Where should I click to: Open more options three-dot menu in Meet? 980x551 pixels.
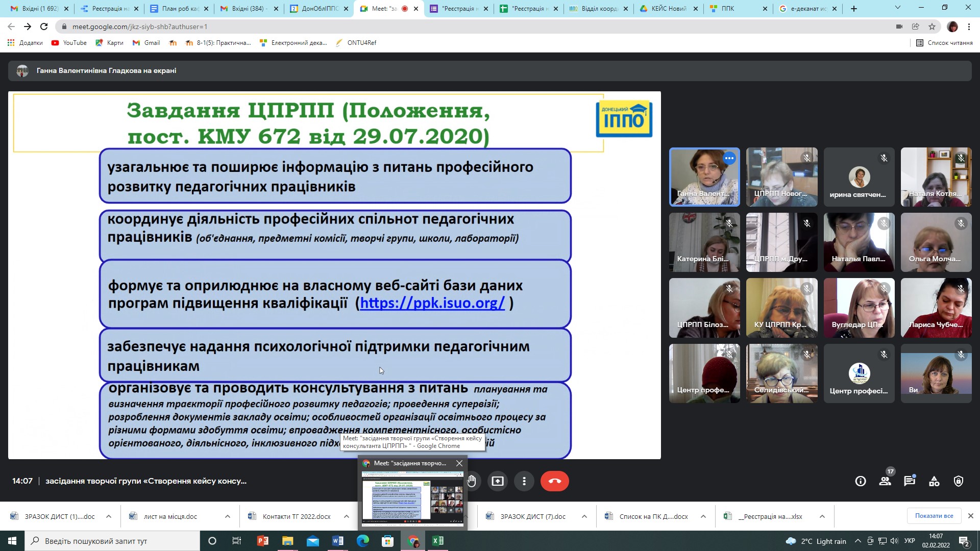pyautogui.click(x=524, y=481)
